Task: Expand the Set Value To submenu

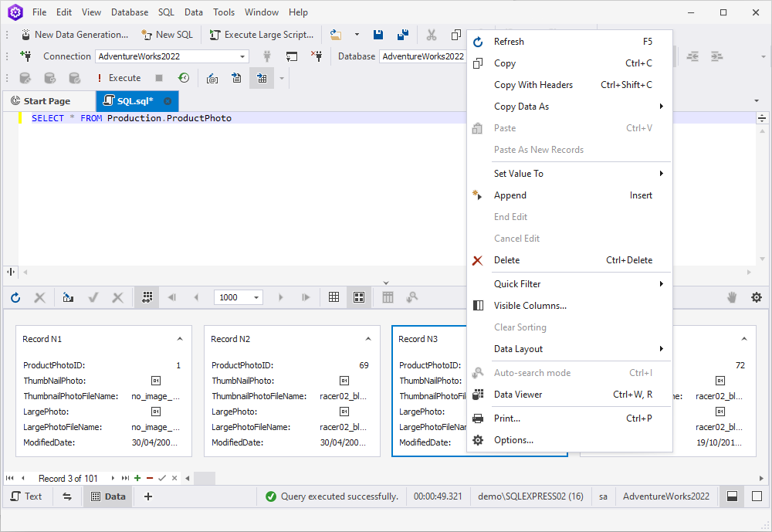Action: 569,174
